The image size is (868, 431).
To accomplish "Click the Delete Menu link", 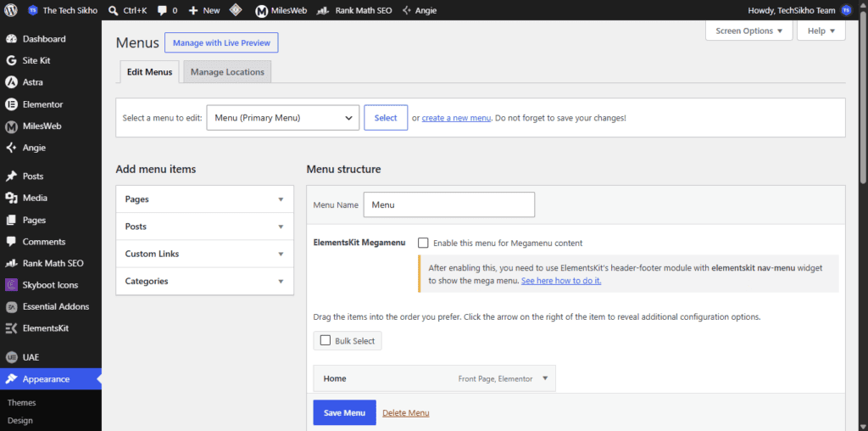I will (x=406, y=412).
